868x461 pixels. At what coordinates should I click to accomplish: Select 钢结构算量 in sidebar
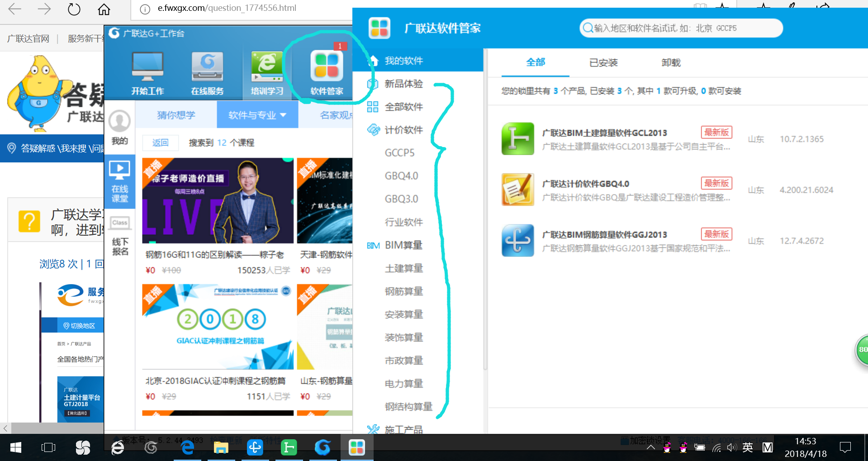click(x=408, y=407)
